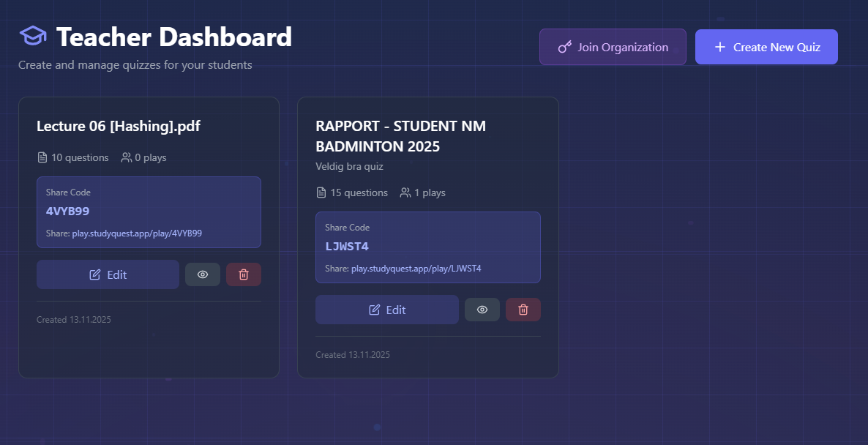Click the trash icon on the Lecture 06 card

[243, 274]
